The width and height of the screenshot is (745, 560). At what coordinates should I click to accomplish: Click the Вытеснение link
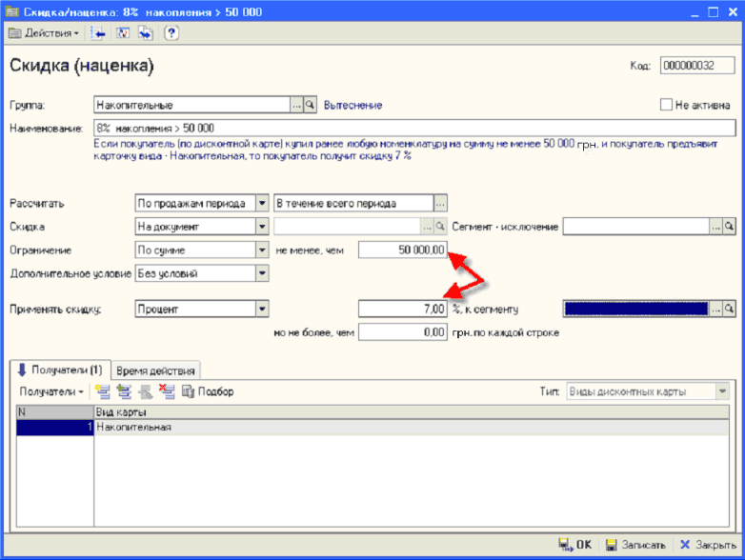coord(352,105)
